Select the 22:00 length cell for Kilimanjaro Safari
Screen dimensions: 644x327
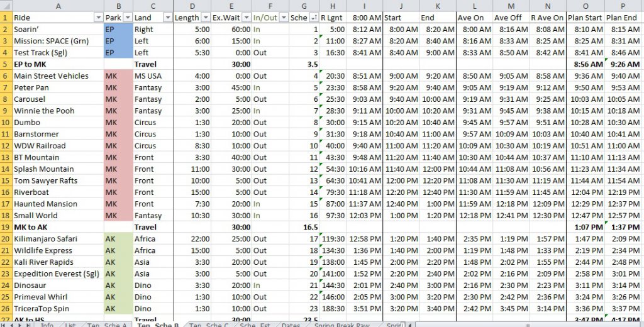(x=192, y=239)
